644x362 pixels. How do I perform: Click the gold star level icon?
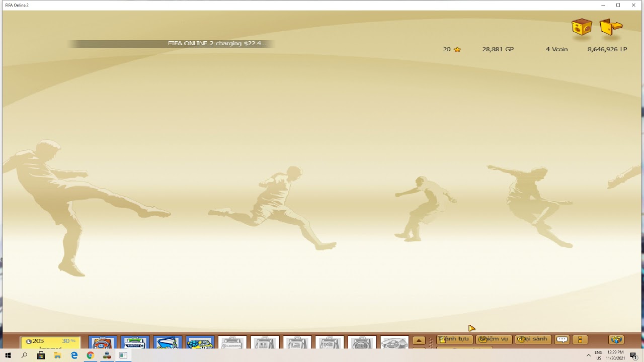pyautogui.click(x=457, y=49)
